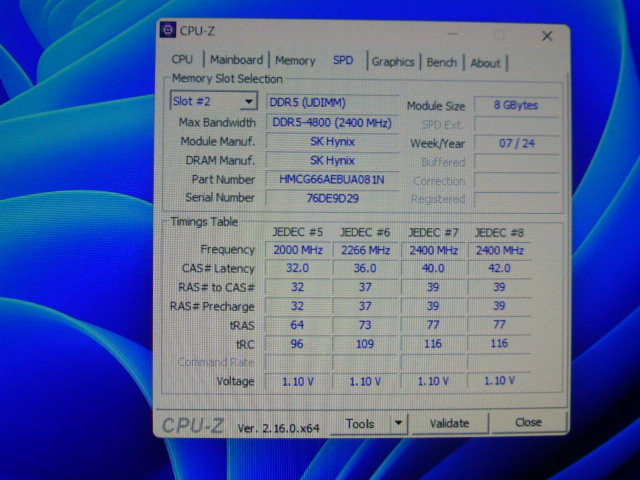Open the Graphics tab
Screen dimensions: 640x480
[393, 62]
